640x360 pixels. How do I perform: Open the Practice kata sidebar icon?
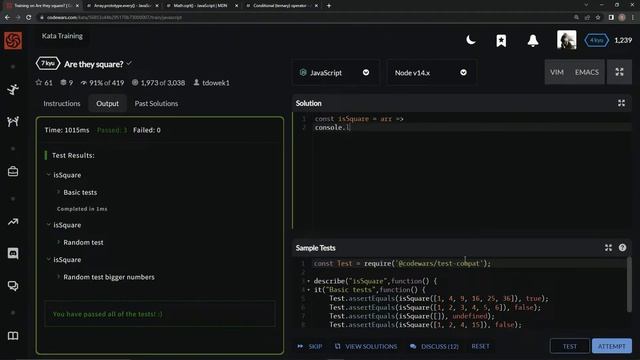pyautogui.click(x=13, y=89)
